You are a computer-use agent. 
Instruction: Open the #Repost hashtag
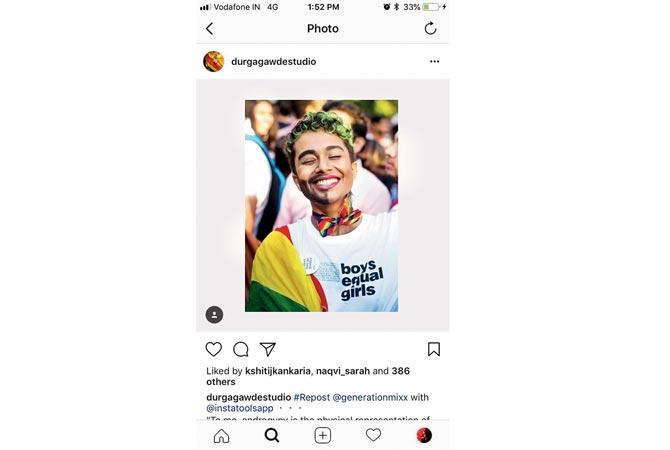point(311,397)
